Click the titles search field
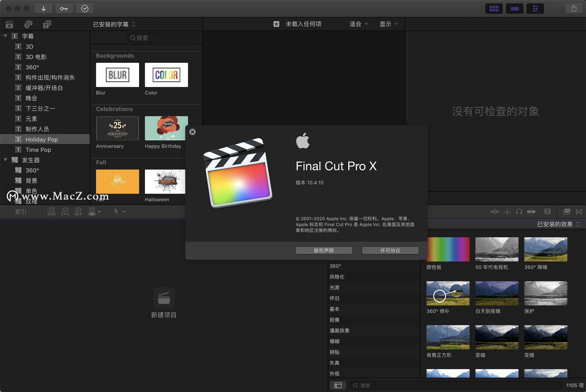 pos(163,38)
